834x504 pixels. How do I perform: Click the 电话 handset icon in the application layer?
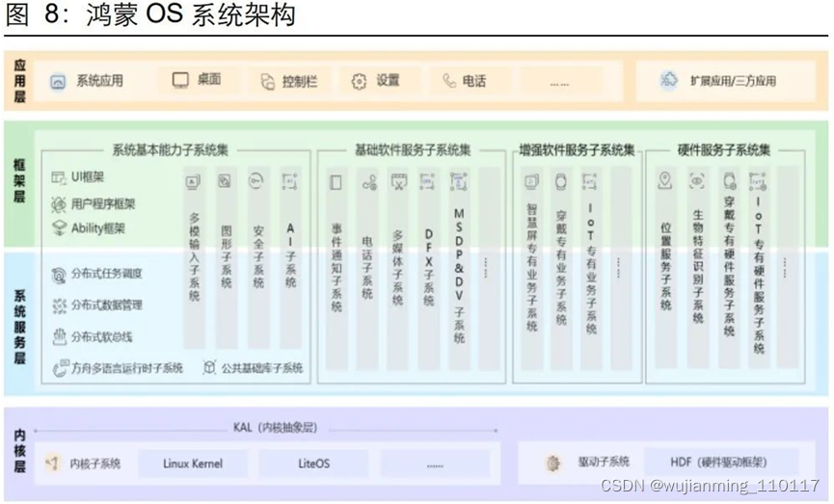pyautogui.click(x=449, y=81)
